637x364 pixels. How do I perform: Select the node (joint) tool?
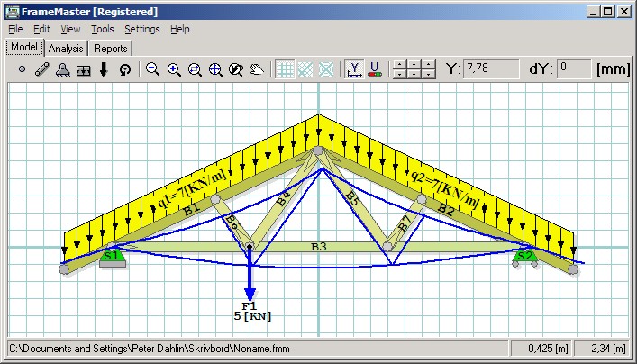(23, 69)
